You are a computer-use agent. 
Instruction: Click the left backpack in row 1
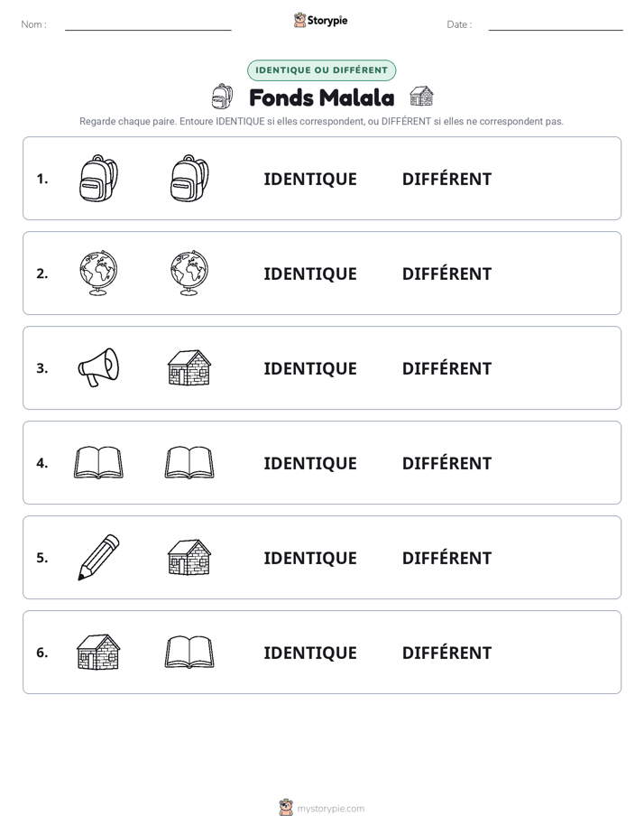(x=98, y=178)
